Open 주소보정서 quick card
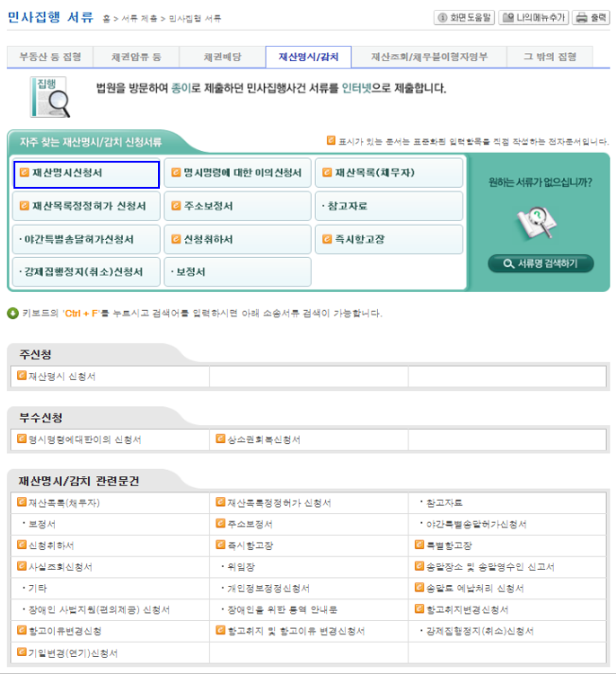 pyautogui.click(x=238, y=206)
